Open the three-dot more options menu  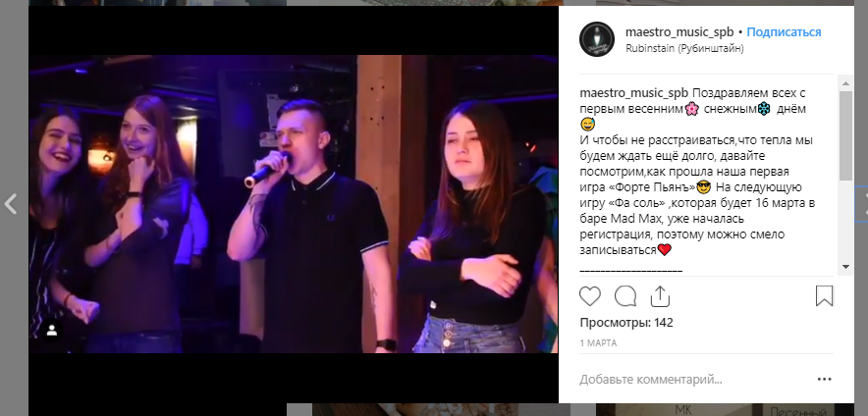pos(824,380)
